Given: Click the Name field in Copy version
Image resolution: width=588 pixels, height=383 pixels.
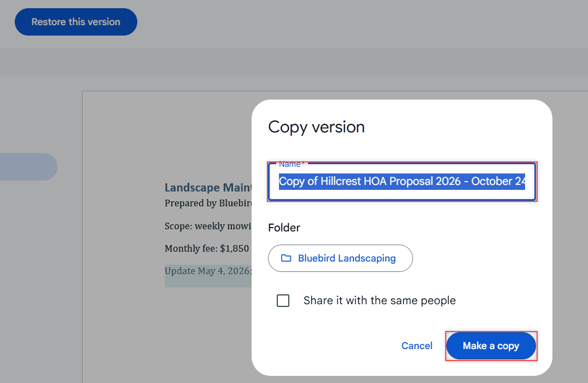Looking at the screenshot, I should point(402,182).
